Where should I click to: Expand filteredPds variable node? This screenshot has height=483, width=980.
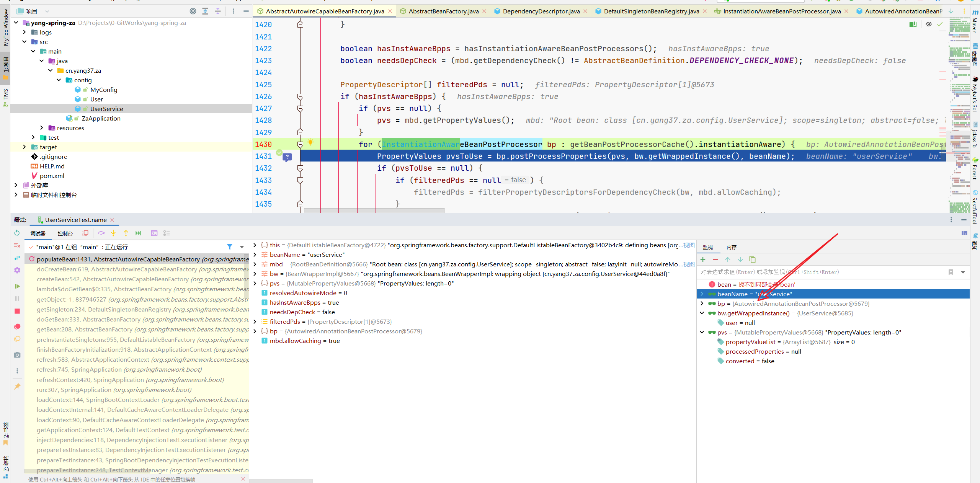click(255, 321)
